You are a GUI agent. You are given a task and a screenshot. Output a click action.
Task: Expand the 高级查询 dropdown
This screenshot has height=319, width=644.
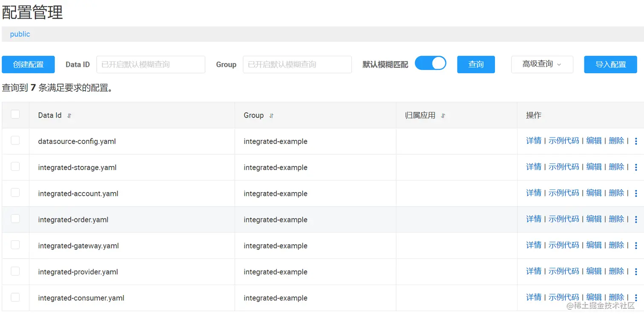(542, 64)
